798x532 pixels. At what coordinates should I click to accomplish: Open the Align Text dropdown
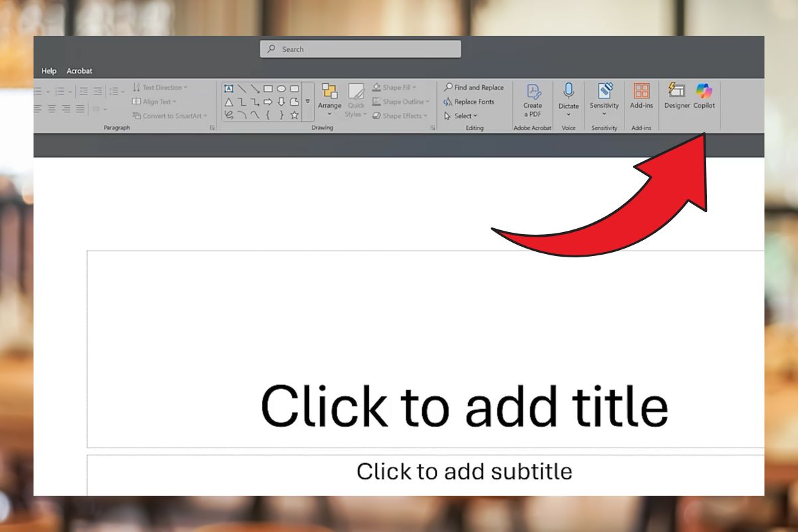coord(154,102)
